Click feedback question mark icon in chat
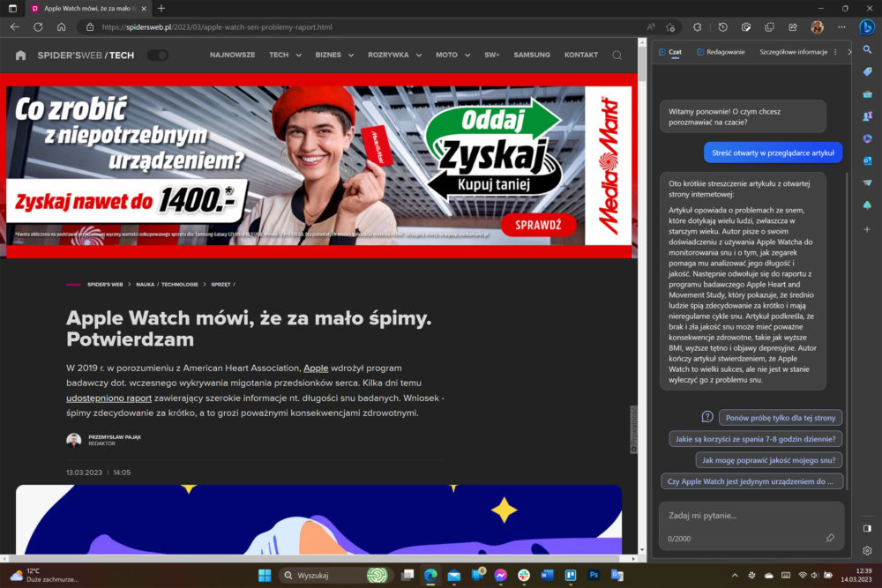Viewport: 882px width, 588px height. click(x=707, y=417)
